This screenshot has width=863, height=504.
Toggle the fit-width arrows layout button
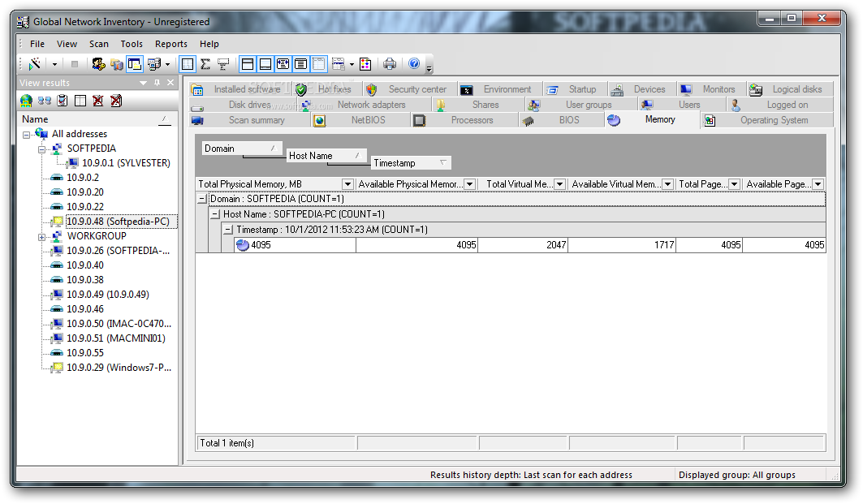[283, 64]
